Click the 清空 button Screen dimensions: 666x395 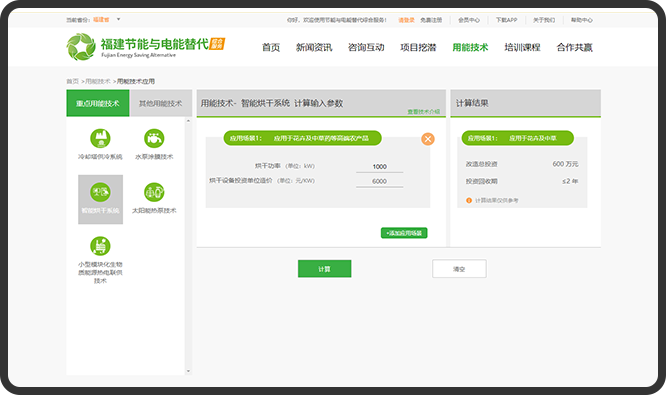point(459,269)
